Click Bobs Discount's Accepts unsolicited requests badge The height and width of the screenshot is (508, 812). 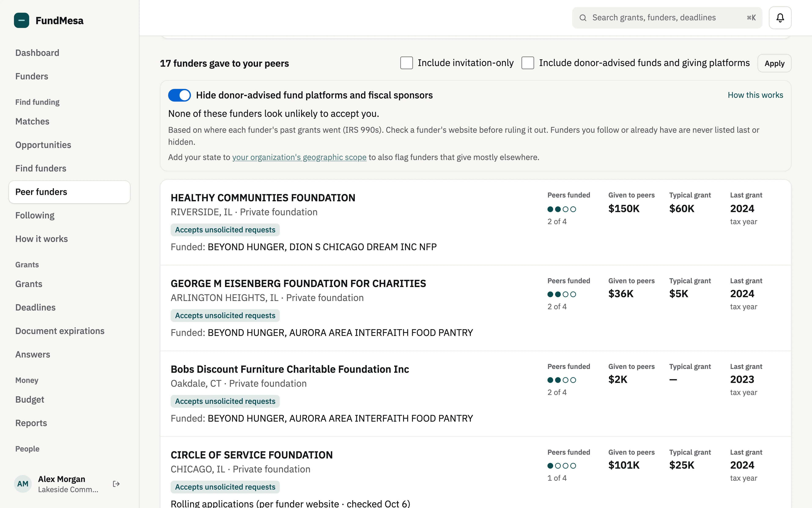225,401
